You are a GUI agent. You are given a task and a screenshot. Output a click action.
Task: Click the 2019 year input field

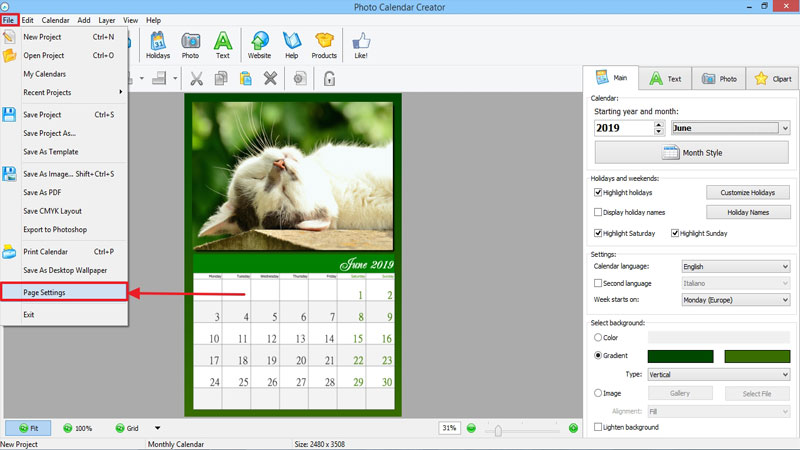(624, 128)
